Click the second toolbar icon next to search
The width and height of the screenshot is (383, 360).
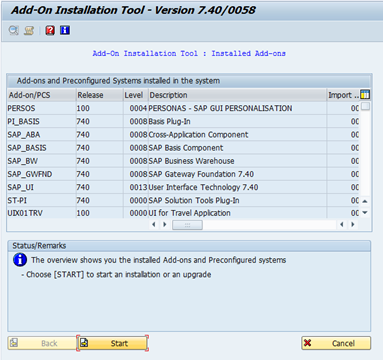point(29,31)
